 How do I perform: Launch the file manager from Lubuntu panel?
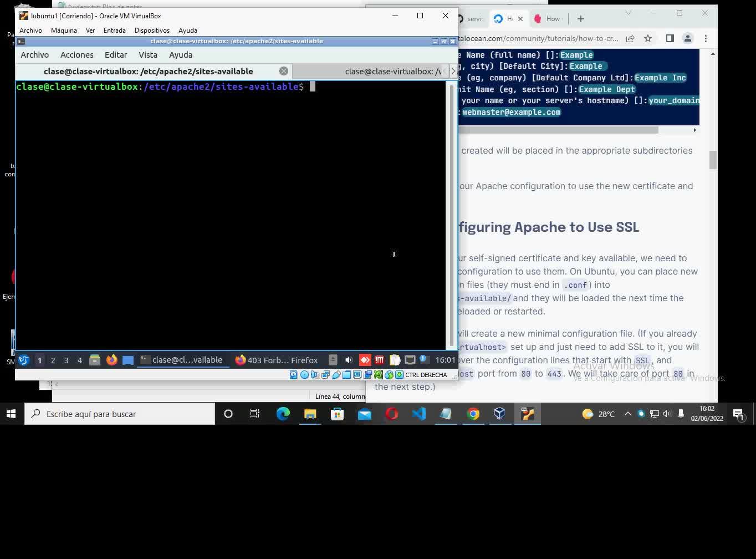[95, 360]
